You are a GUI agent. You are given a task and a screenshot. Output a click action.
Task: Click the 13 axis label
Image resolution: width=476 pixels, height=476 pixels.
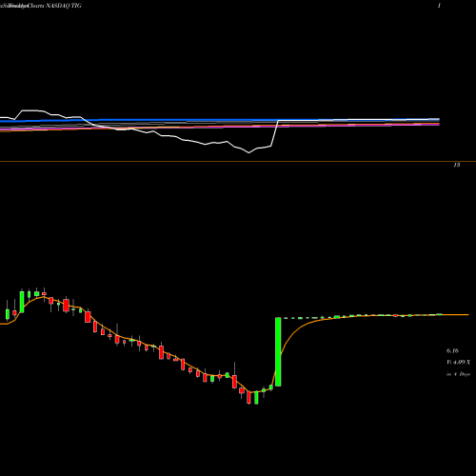tap(457, 165)
